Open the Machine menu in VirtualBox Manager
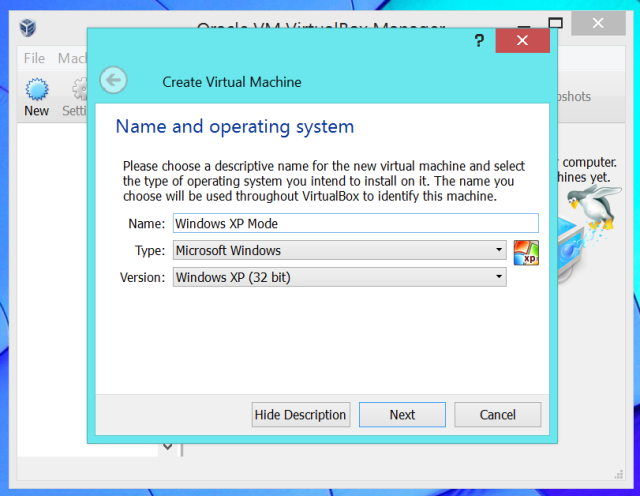 [x=72, y=58]
